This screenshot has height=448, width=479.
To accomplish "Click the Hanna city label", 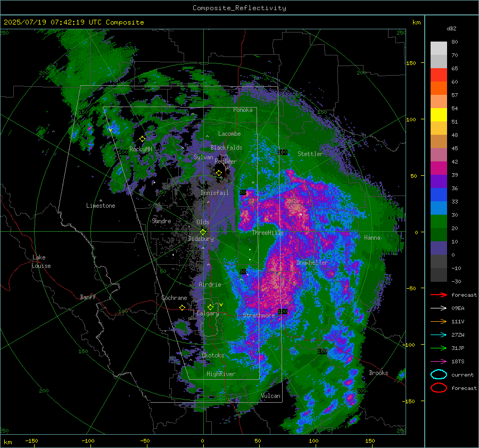I will (x=372, y=238).
